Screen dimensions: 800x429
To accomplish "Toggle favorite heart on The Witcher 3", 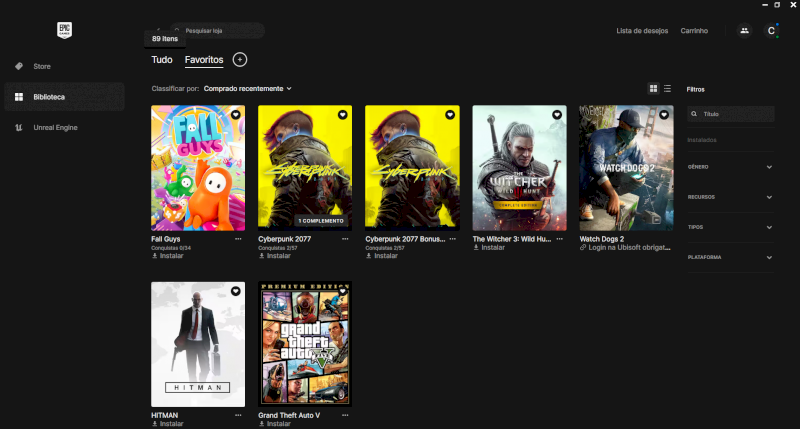I will point(557,115).
